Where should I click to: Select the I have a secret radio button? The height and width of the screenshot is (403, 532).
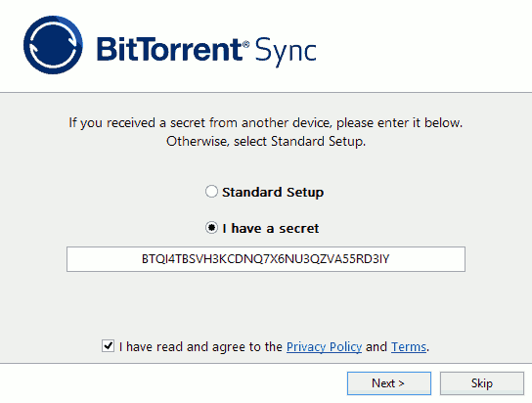pos(211,228)
